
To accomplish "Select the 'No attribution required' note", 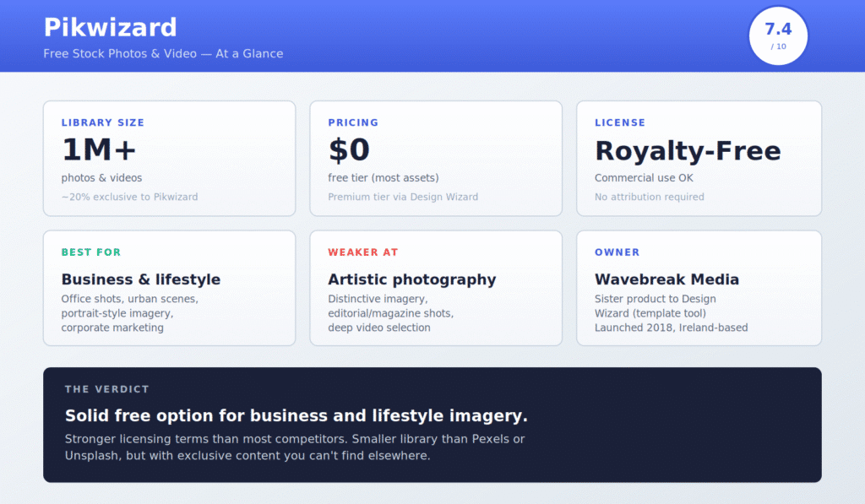I will (649, 197).
